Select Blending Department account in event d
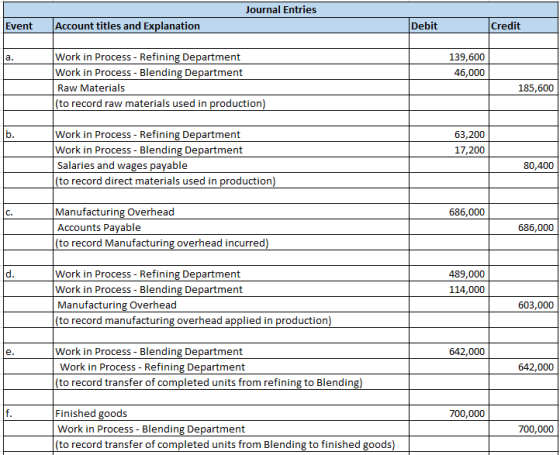Image resolution: width=560 pixels, height=455 pixels. pyautogui.click(x=231, y=289)
